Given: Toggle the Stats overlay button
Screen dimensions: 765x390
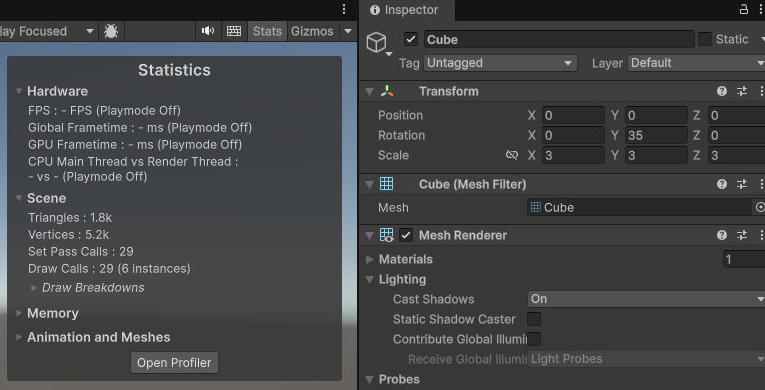Looking at the screenshot, I should click(x=267, y=31).
